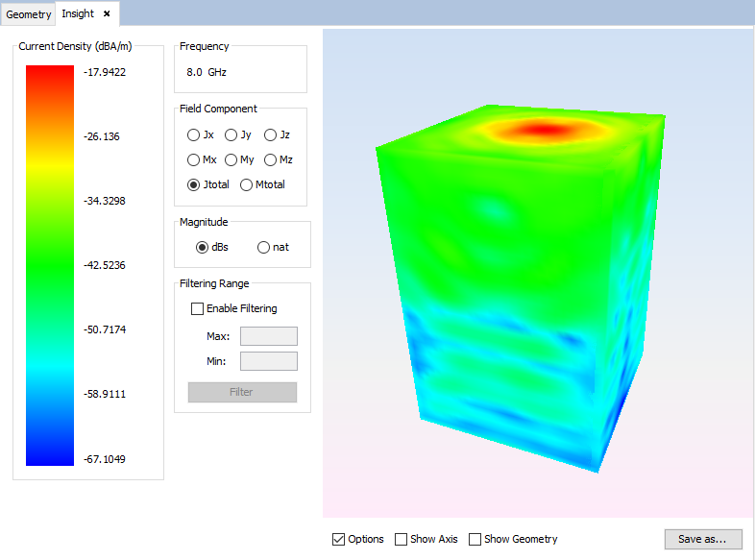
Task: Set magnitude to nat
Action: point(264,247)
